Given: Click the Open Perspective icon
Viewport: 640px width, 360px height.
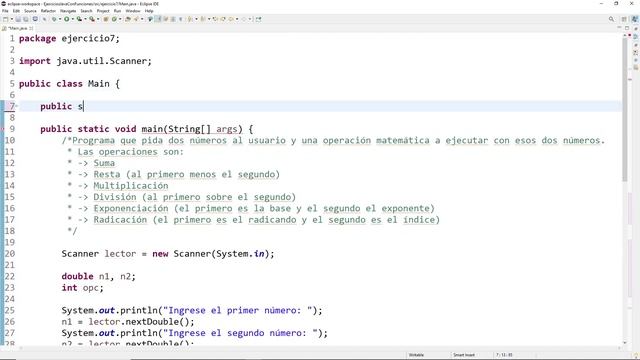Looking at the screenshot, I should pyautogui.click(x=624, y=19).
